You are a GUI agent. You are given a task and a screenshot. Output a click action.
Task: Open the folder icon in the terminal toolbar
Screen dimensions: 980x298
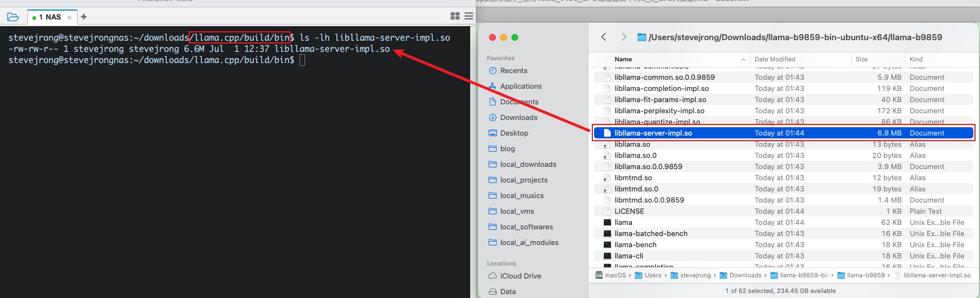coord(13,17)
